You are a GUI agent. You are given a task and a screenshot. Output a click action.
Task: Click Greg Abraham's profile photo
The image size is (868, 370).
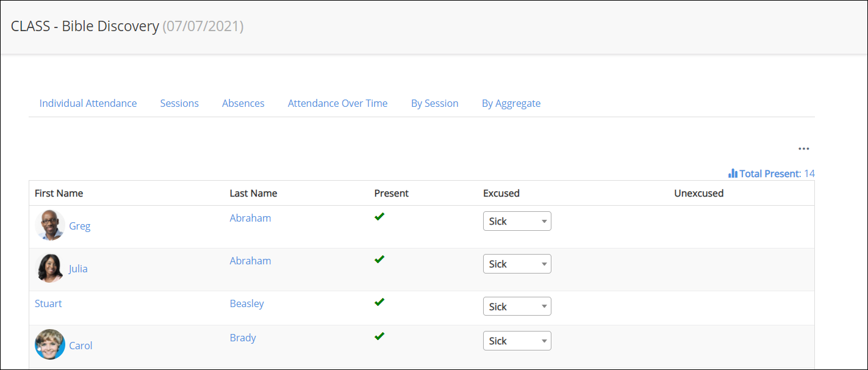click(x=50, y=225)
